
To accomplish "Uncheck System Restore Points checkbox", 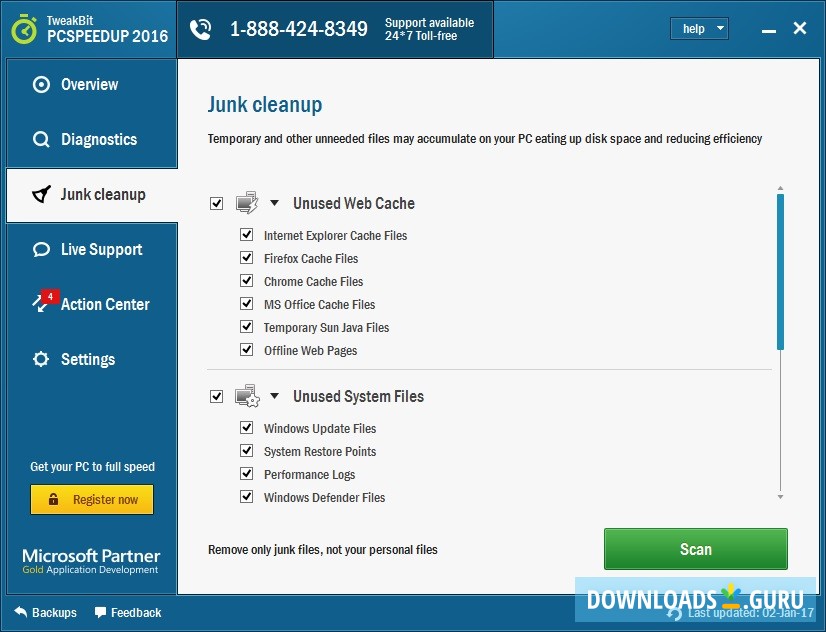I will [x=247, y=450].
